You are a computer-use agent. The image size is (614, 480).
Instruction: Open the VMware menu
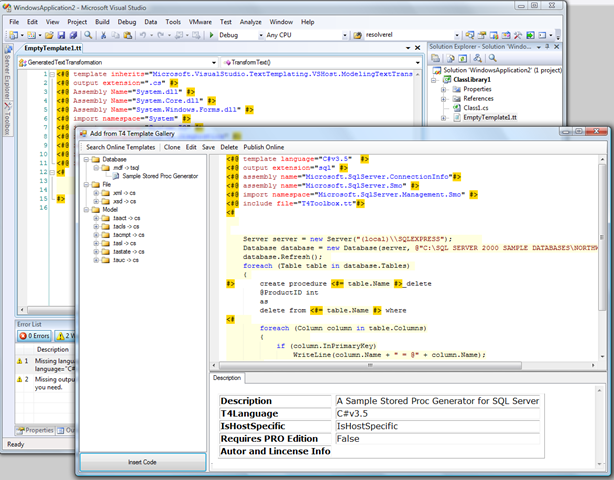[200, 22]
